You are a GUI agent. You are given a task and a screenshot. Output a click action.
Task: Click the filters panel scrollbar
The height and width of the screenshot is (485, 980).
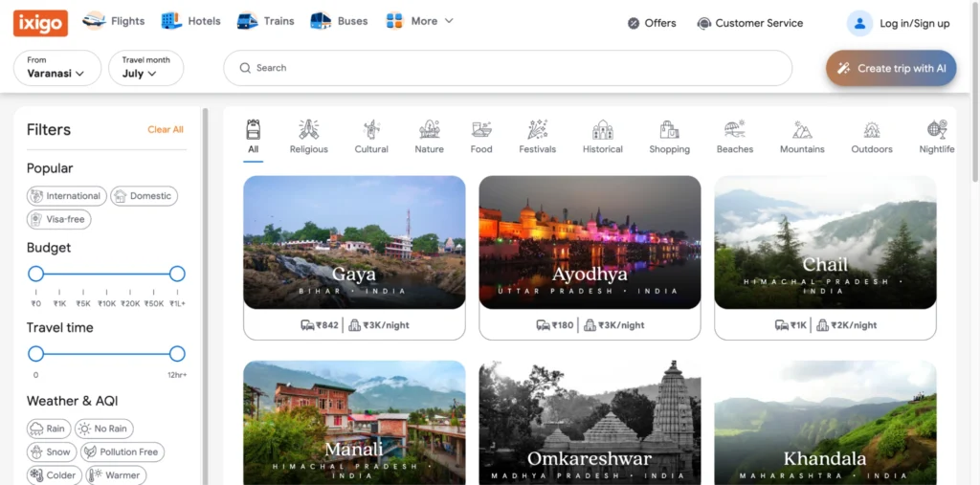[x=205, y=296]
